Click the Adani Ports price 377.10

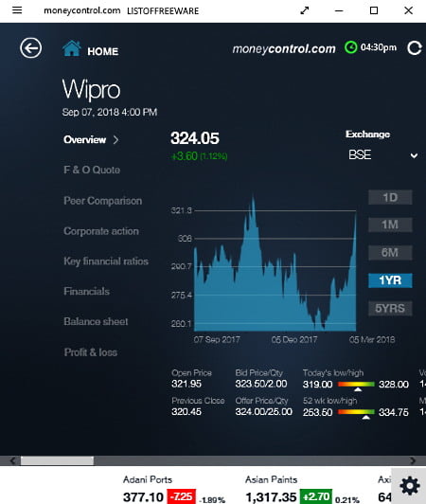143,497
